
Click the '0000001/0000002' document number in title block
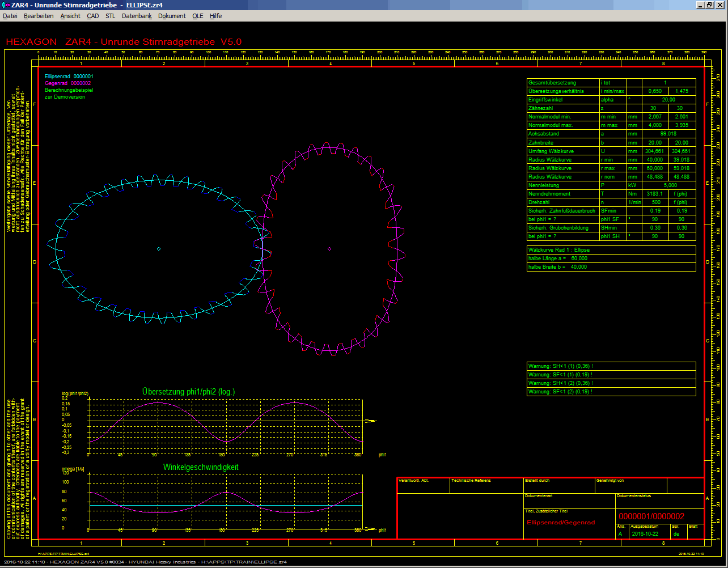coord(651,516)
